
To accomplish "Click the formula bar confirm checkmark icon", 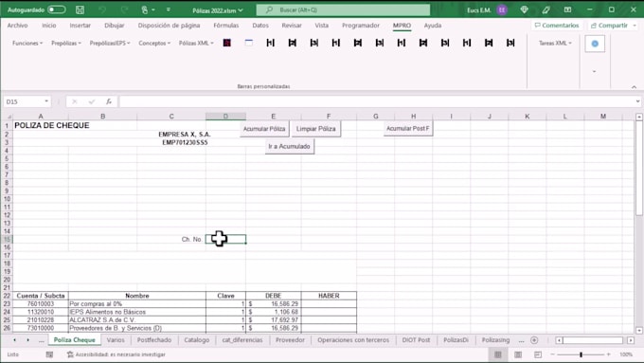I will (x=92, y=101).
